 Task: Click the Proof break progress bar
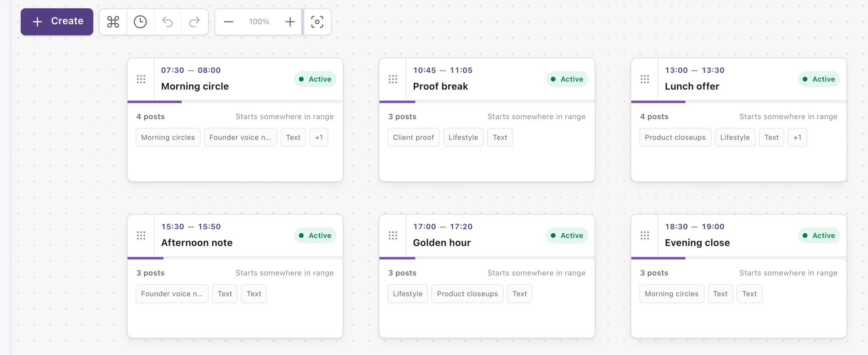point(487,102)
